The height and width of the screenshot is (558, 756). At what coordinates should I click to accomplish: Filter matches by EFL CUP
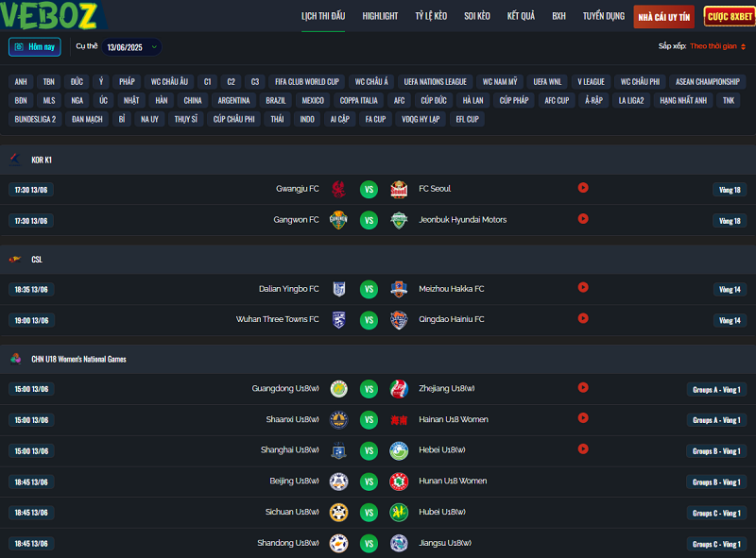[x=467, y=120]
